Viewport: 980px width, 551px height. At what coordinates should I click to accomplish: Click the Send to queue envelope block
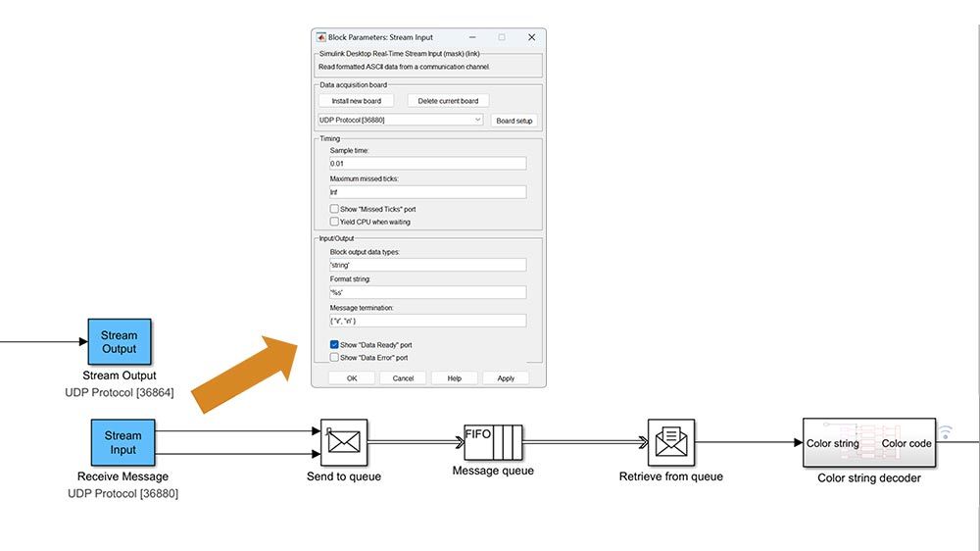(343, 443)
